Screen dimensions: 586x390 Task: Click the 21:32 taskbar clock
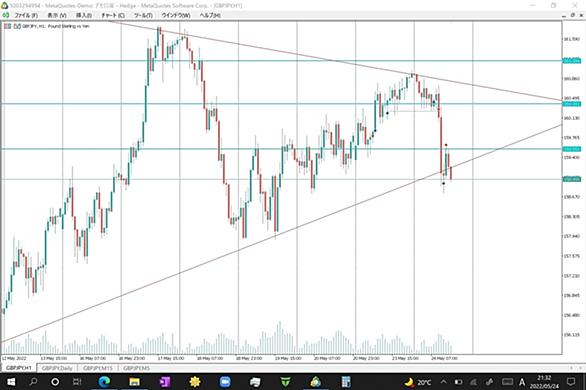tap(545, 382)
